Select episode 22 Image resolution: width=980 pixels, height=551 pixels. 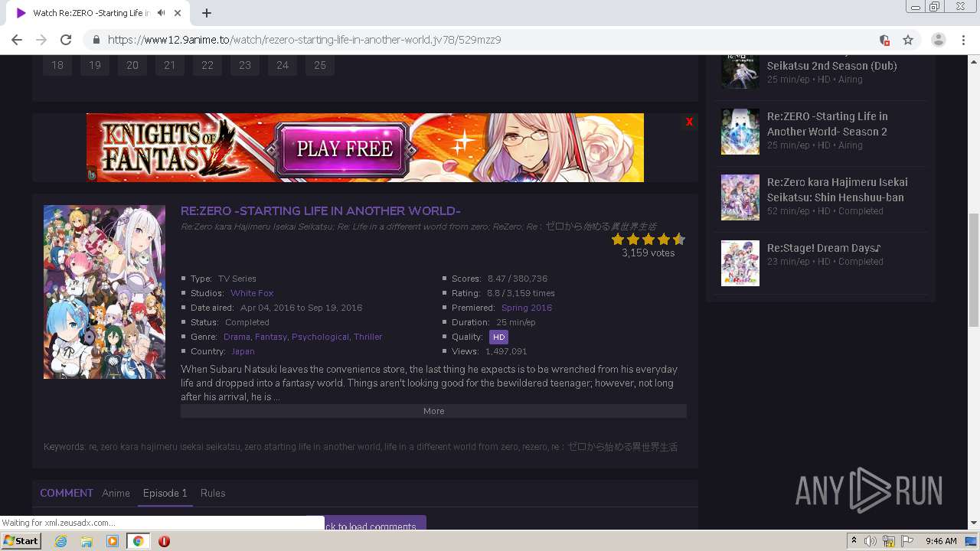coord(207,65)
